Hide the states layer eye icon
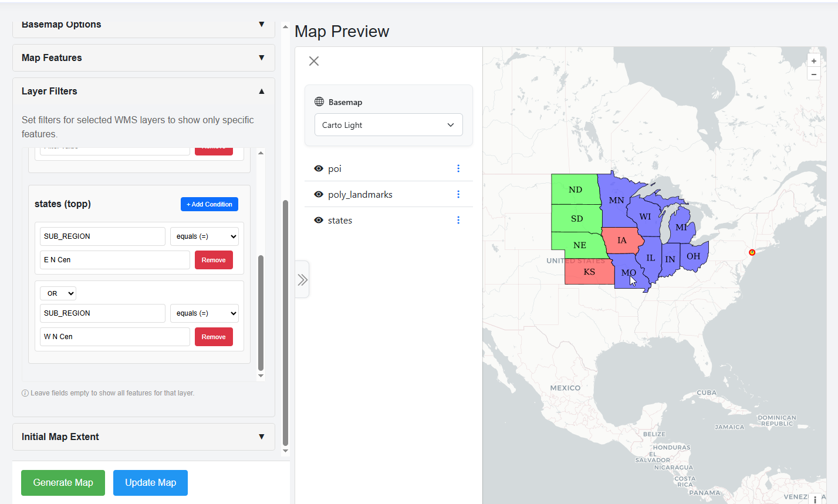The image size is (838, 504). (319, 220)
